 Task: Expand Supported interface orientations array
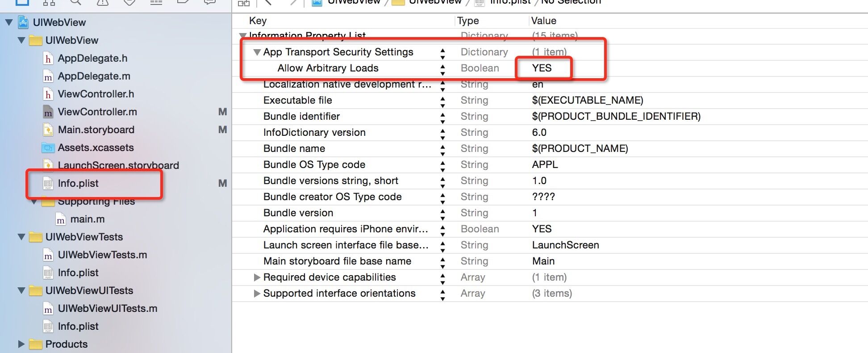257,293
